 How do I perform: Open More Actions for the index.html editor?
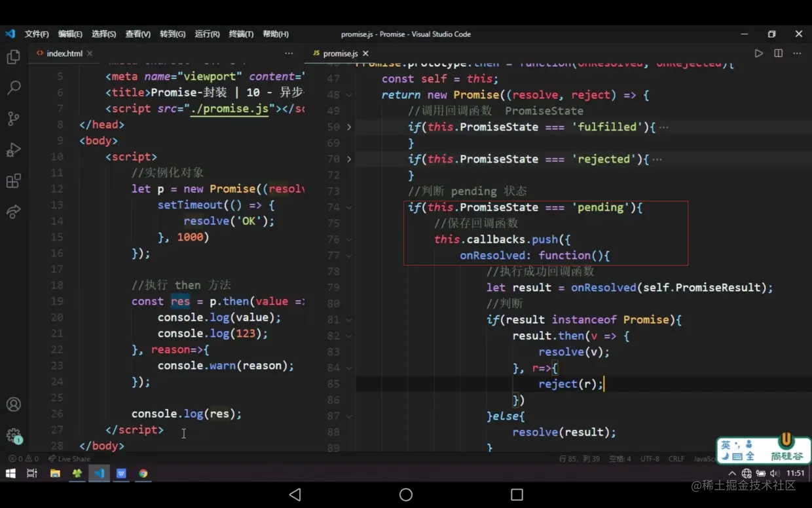click(289, 54)
